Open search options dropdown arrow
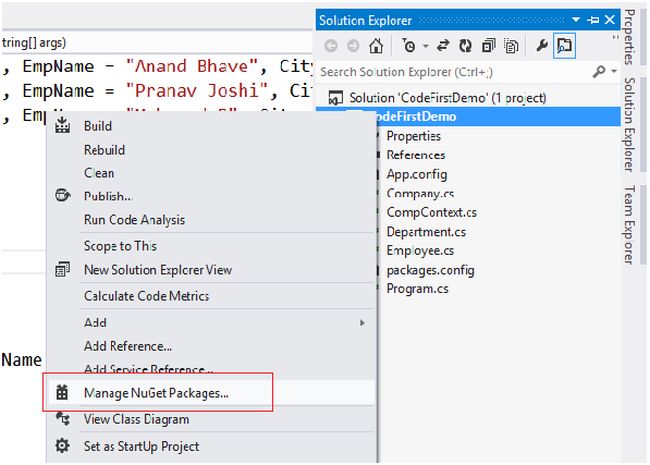This screenshot has width=650, height=465. [614, 72]
